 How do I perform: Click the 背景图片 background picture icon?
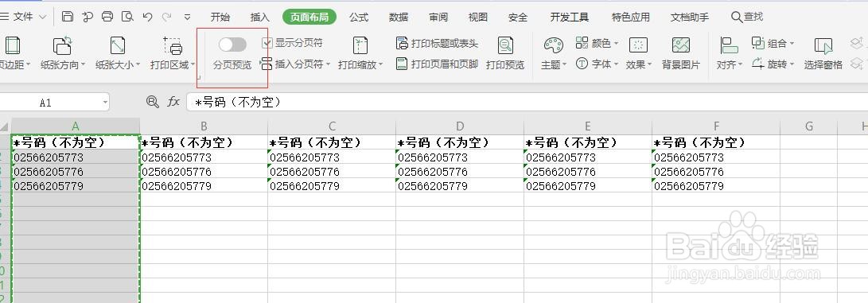pyautogui.click(x=681, y=45)
